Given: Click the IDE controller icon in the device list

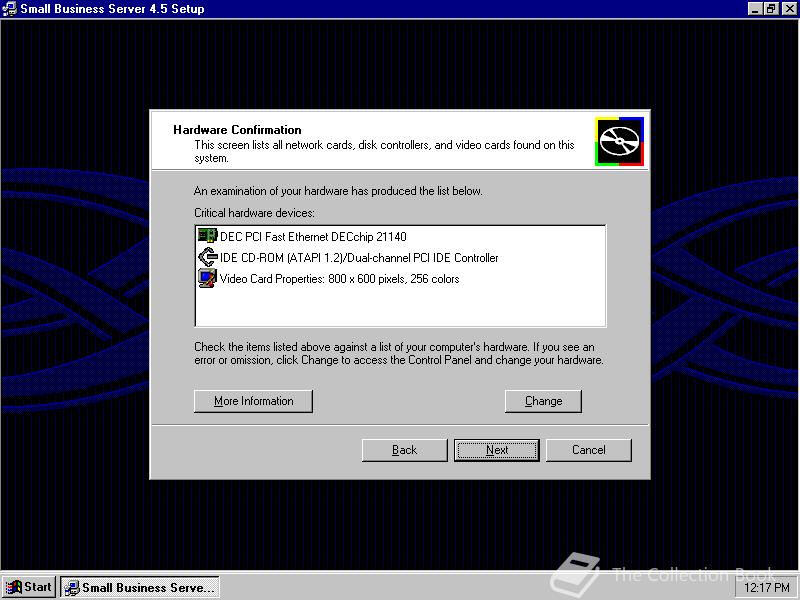Looking at the screenshot, I should (x=208, y=257).
